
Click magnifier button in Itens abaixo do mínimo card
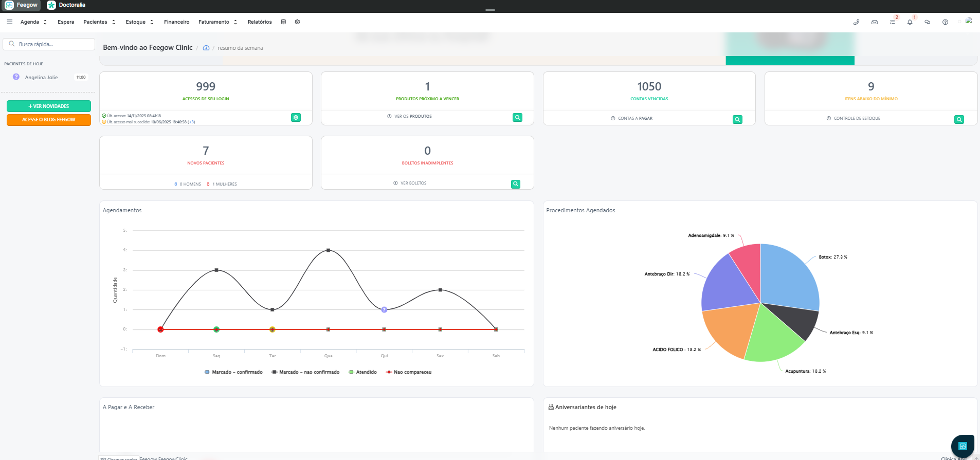[959, 120]
